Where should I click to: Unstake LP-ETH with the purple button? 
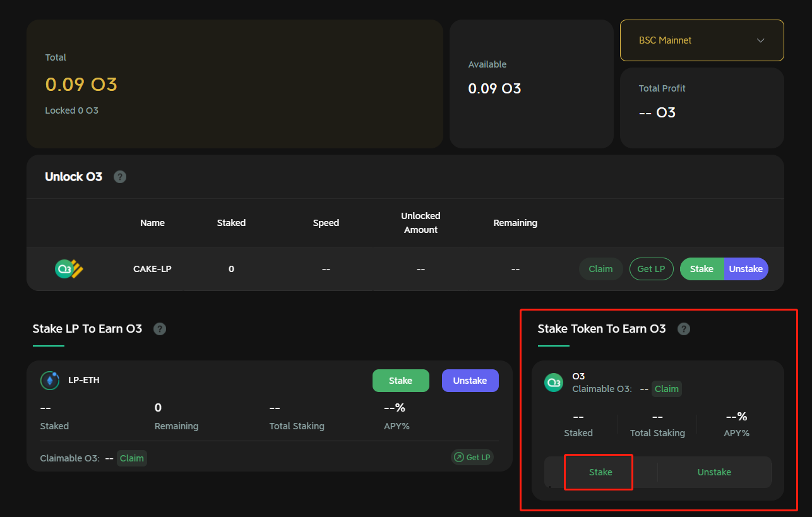pos(470,381)
